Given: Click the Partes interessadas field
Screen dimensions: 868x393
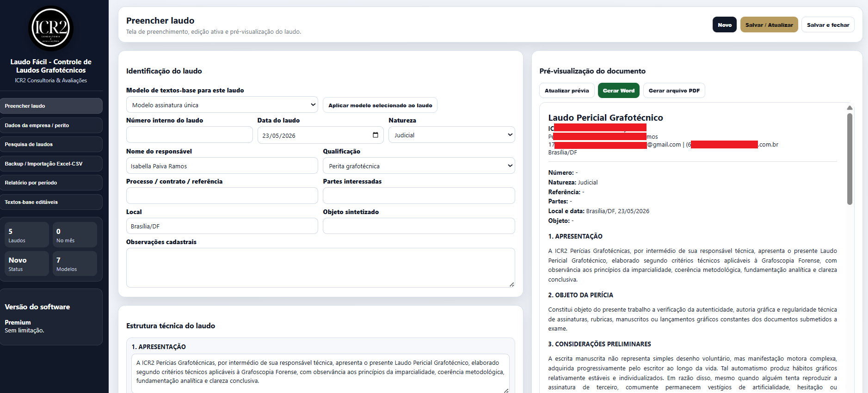Looking at the screenshot, I should tap(419, 196).
